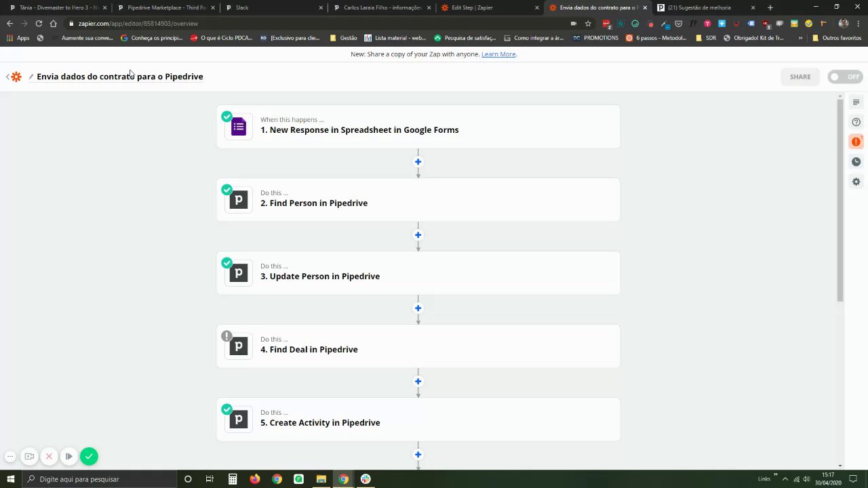Open the Gestão bookmark folder
868x488 pixels.
344,38
